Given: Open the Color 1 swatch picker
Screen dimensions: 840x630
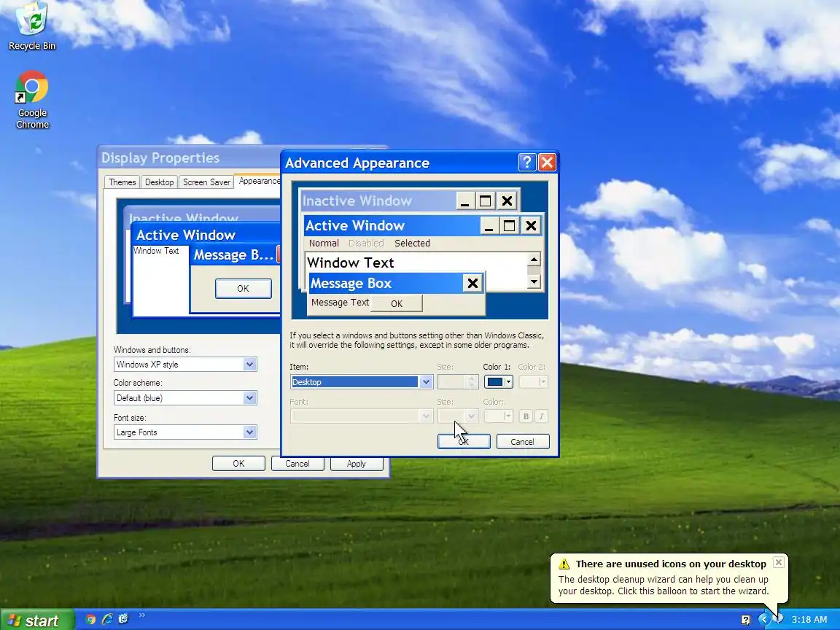Looking at the screenshot, I should pos(498,382).
